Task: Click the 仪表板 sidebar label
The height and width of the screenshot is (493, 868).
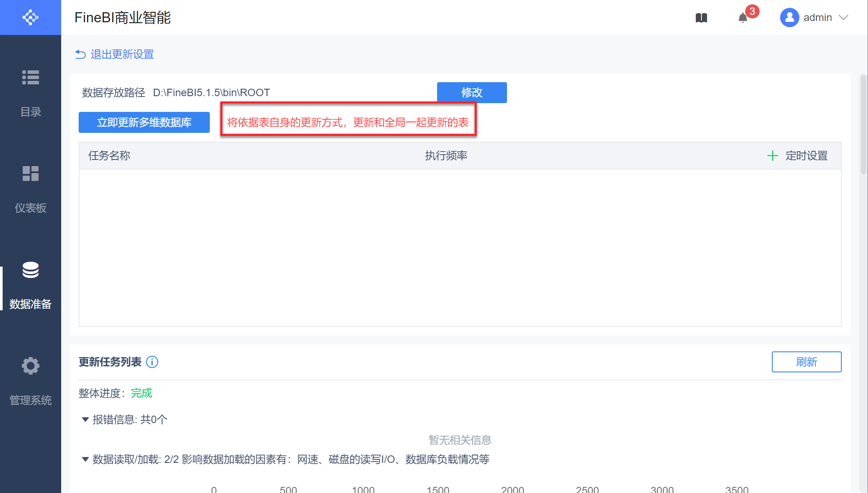Action: click(x=30, y=208)
